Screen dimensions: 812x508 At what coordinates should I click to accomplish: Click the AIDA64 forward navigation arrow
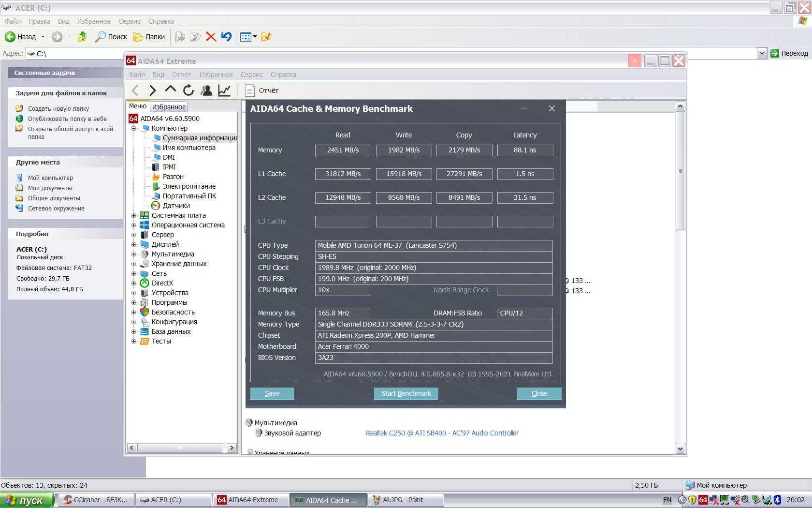pyautogui.click(x=153, y=90)
